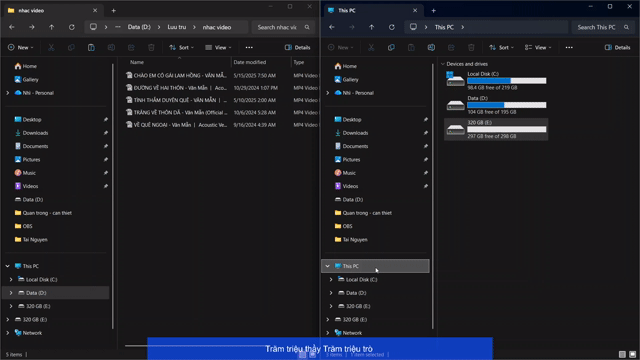640x360 pixels.
Task: Go up one level in This PC window
Action: click(371, 27)
